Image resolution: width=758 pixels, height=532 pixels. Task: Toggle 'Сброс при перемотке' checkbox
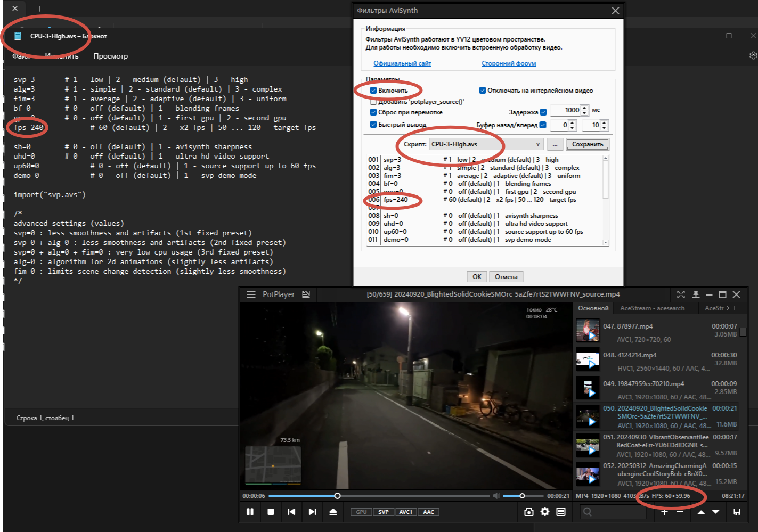(373, 112)
